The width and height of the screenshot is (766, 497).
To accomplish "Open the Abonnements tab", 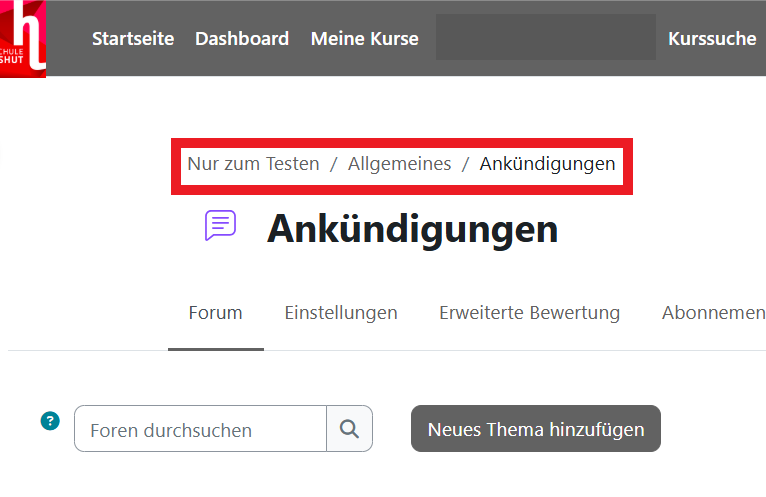I will pyautogui.click(x=713, y=313).
